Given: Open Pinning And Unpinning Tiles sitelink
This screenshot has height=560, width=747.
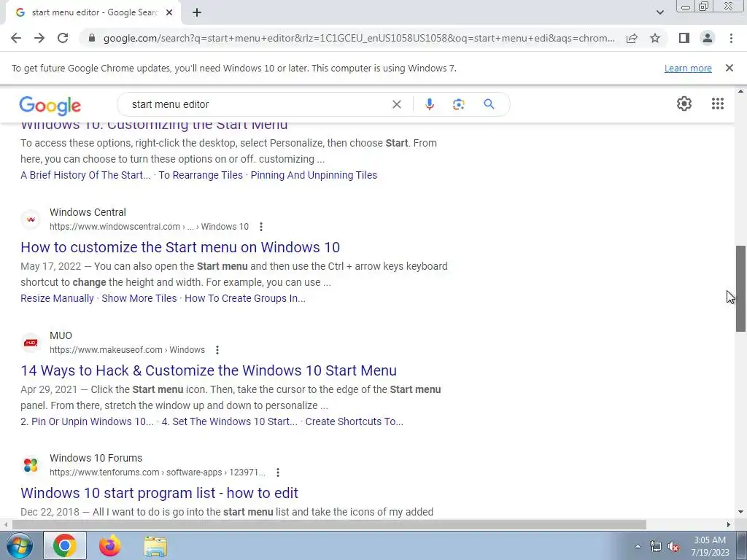Looking at the screenshot, I should (x=314, y=175).
